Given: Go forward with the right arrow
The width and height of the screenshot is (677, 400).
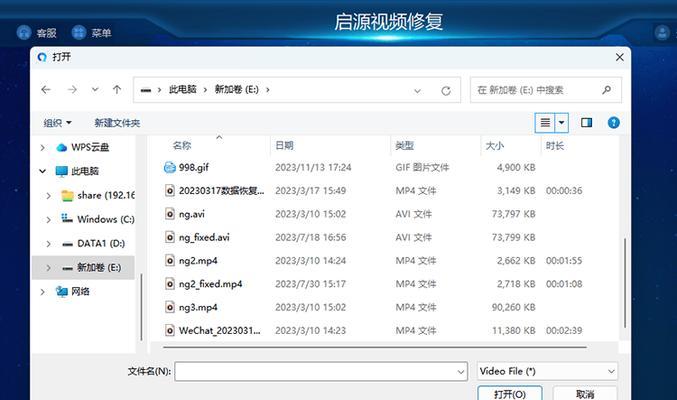Looking at the screenshot, I should [72, 89].
